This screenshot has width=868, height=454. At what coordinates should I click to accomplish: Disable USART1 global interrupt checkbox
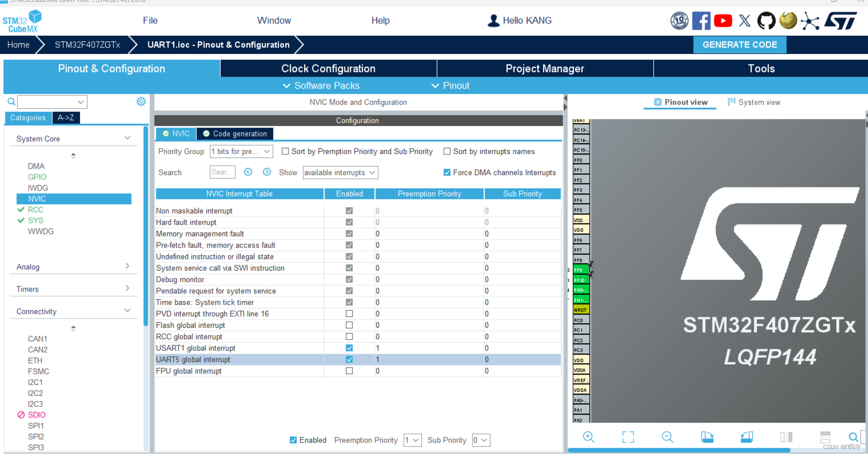point(349,348)
